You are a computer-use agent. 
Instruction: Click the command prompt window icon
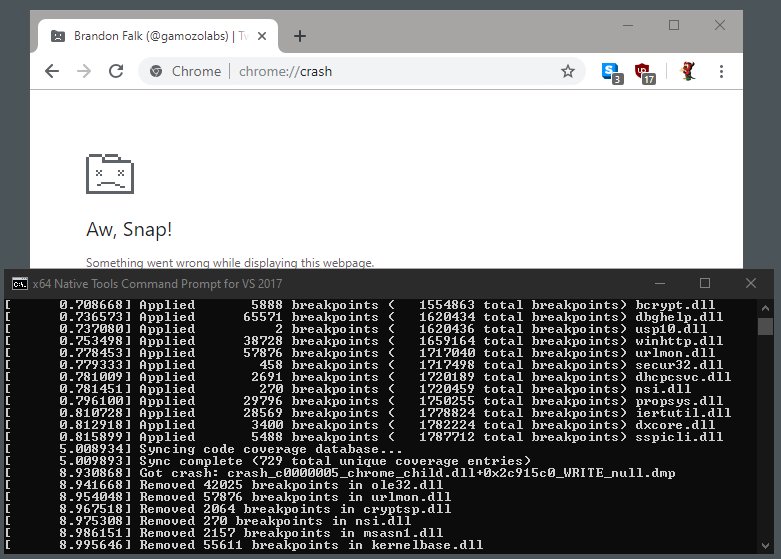(x=19, y=283)
